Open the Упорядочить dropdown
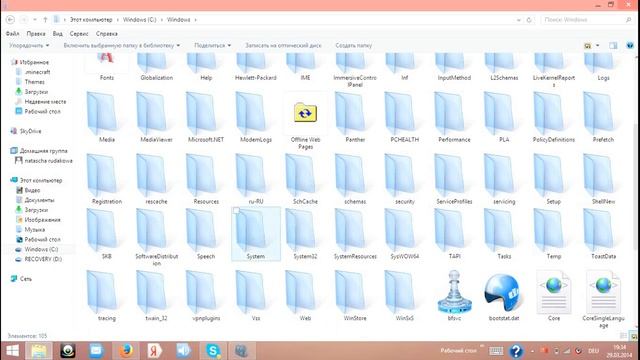 (29, 45)
